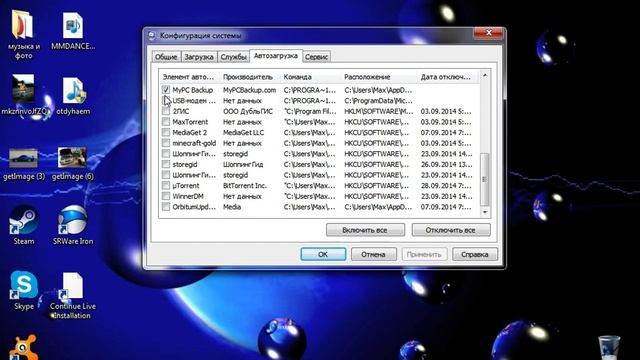This screenshot has height=360, width=640.
Task: Click the Media manufacturer cell
Action: [232, 207]
